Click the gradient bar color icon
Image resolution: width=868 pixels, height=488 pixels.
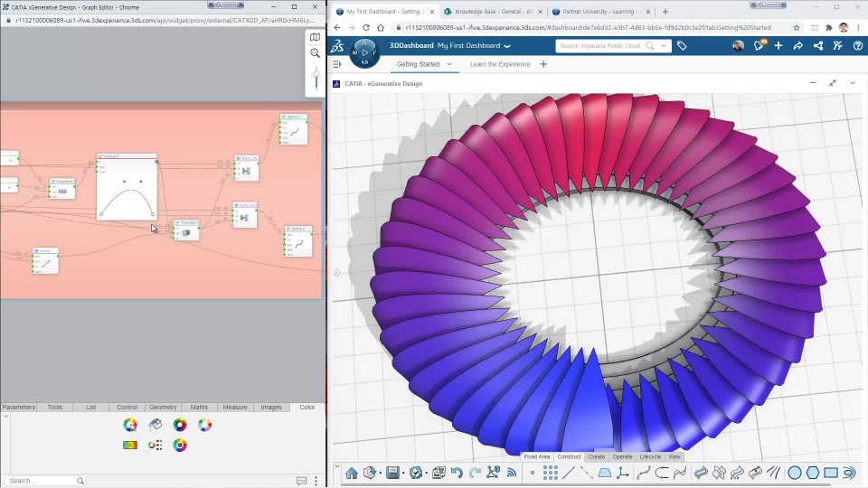[130, 445]
